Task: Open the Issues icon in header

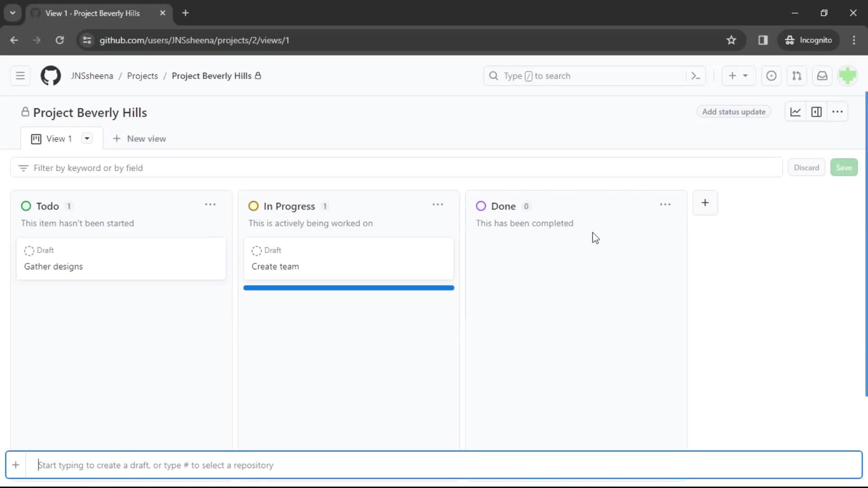Action: (771, 76)
